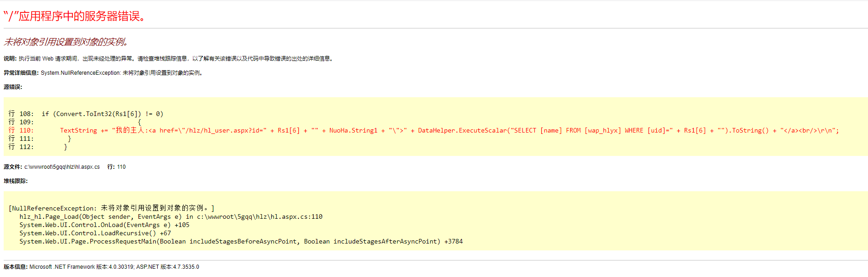Viewport: 868px width, 277px height.
Task: Click the System.NullReferenceException text in exception details
Action: (x=81, y=73)
